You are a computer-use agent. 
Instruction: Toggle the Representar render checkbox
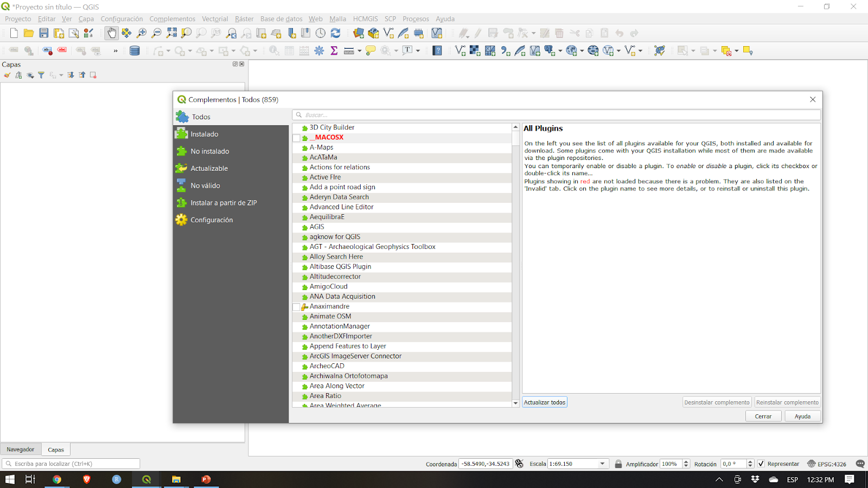761,464
